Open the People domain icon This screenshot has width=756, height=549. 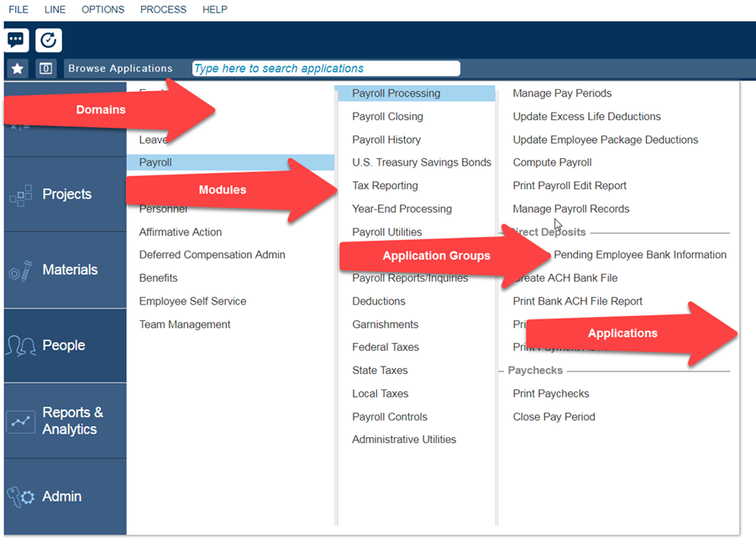tap(21, 346)
